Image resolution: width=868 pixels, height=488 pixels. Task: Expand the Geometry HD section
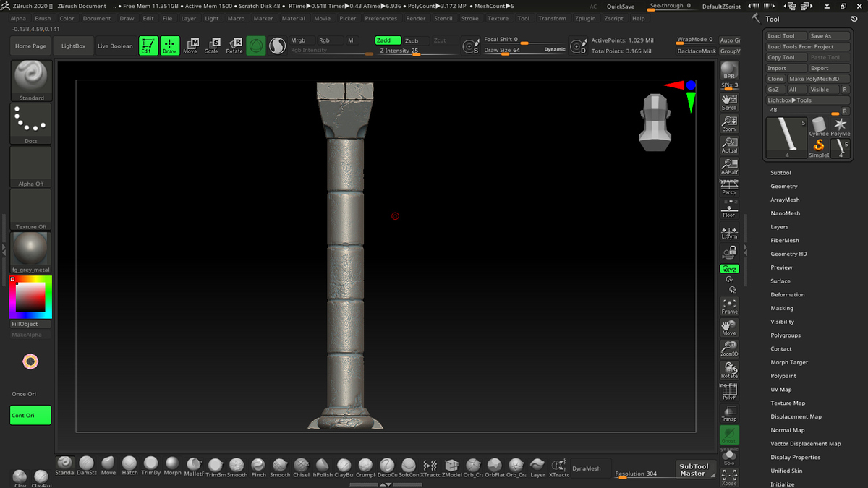(x=788, y=254)
